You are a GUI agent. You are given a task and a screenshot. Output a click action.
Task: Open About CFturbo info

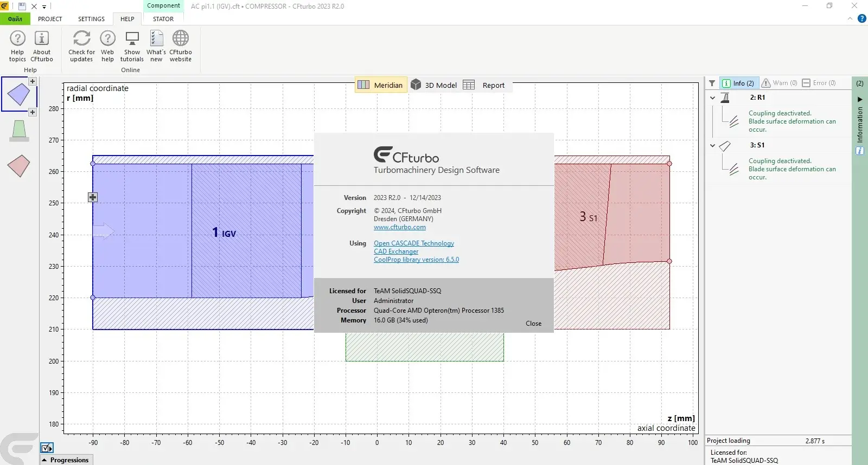click(x=42, y=47)
